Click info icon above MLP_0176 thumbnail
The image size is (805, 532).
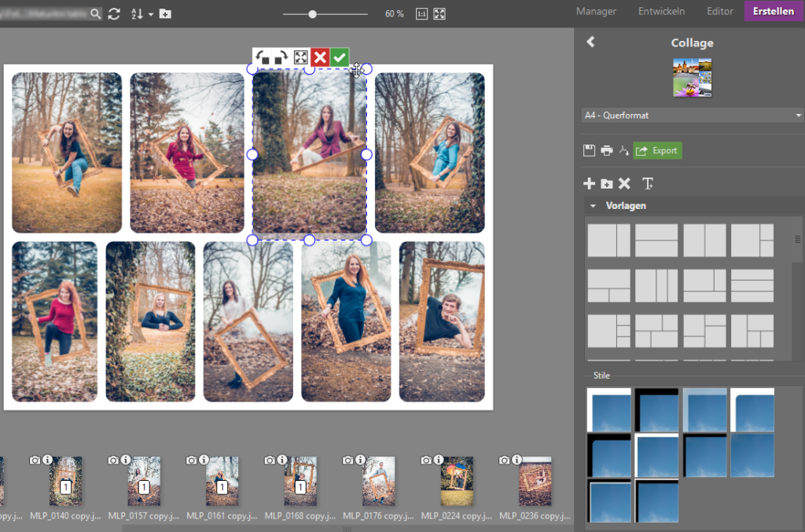[x=360, y=460]
